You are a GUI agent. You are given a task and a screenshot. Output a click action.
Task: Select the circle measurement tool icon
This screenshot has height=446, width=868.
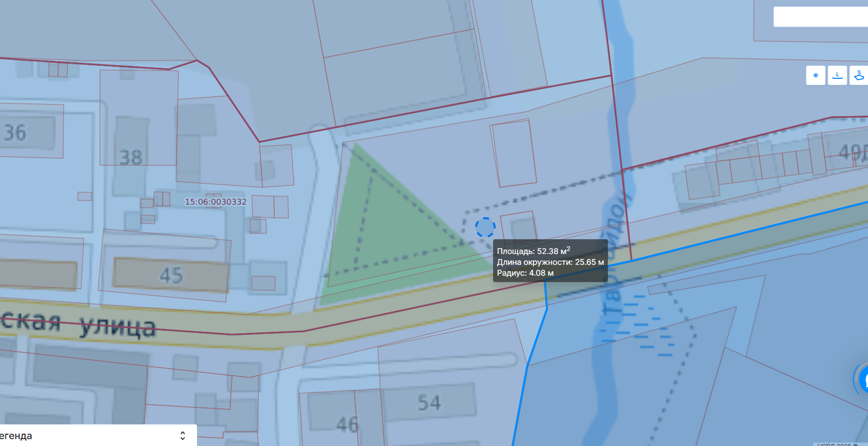pyautogui.click(x=816, y=75)
